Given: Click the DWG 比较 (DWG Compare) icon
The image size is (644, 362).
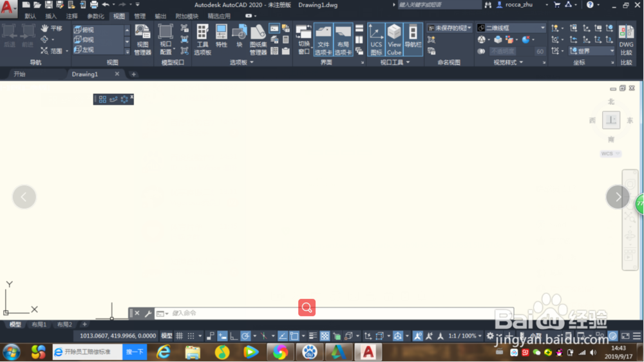Looking at the screenshot, I should point(627,39).
